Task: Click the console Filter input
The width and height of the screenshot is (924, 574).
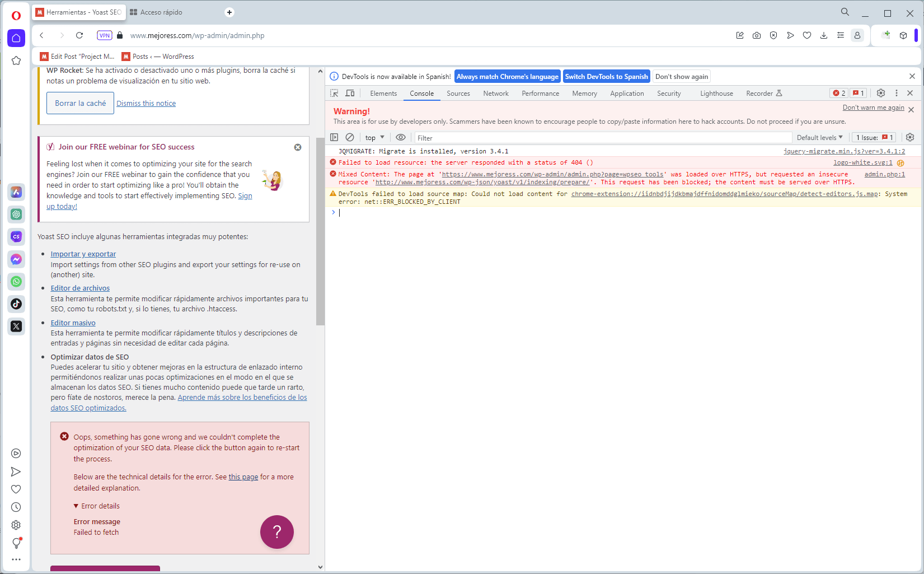Action: coord(603,138)
